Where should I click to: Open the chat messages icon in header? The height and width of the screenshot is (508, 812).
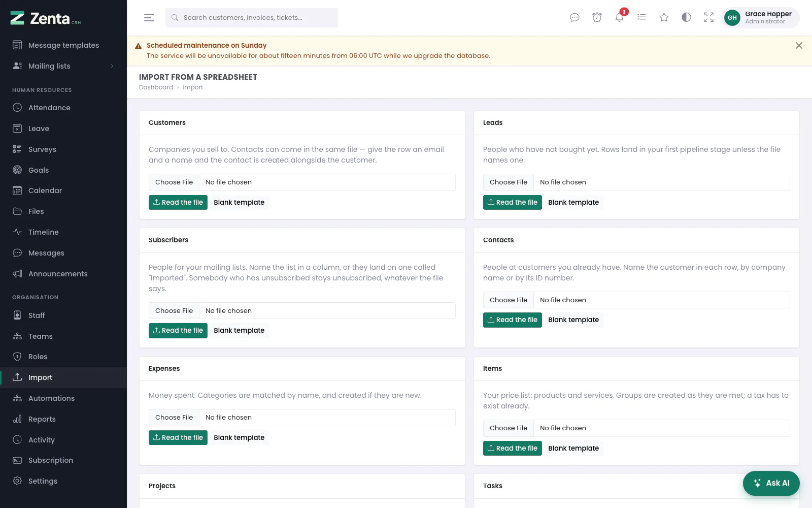pos(574,18)
